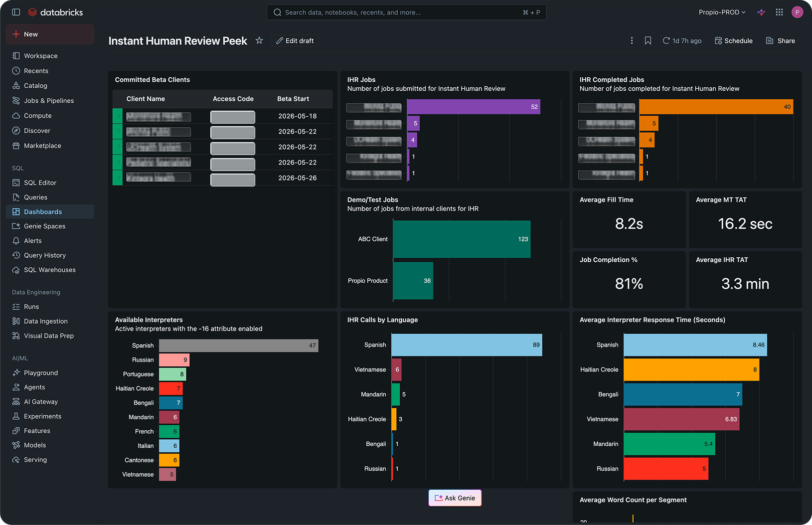
Task: Click the Data Ingestion icon
Action: tap(16, 321)
